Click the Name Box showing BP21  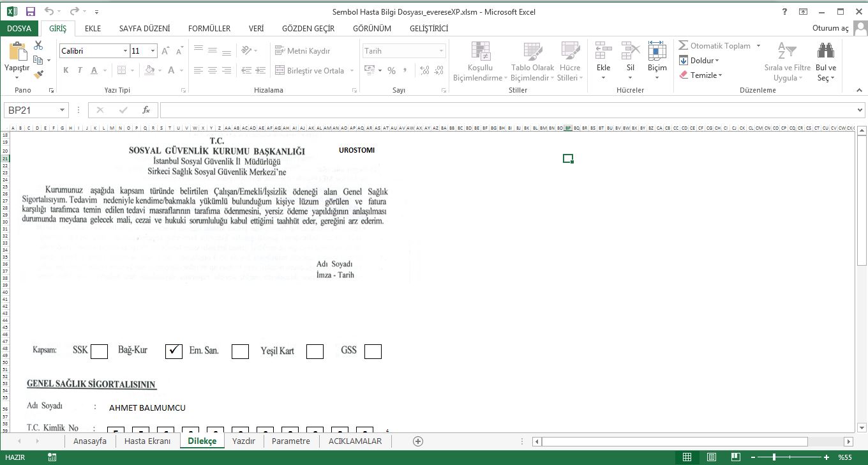coord(35,110)
